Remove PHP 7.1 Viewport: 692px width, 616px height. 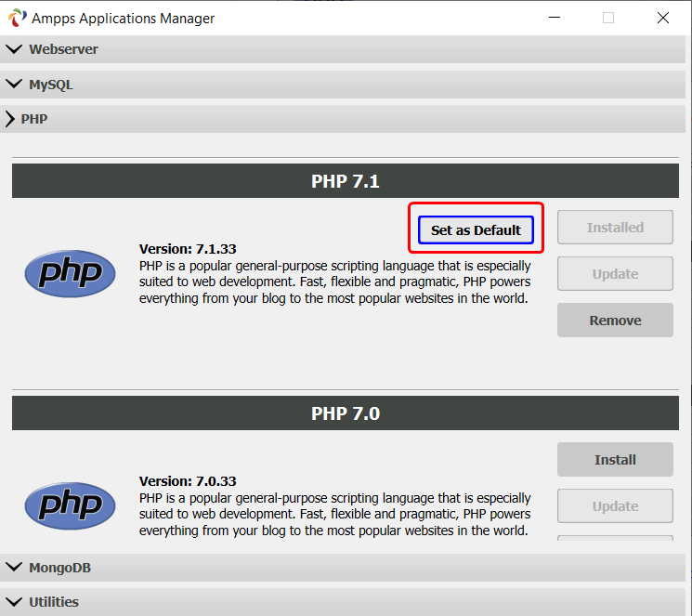click(615, 321)
